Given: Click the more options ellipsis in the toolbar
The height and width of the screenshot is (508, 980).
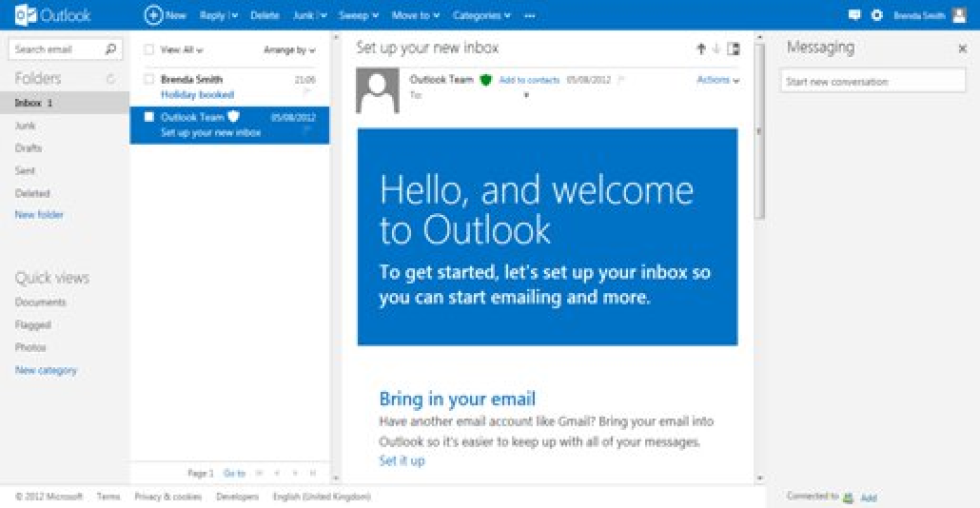Looking at the screenshot, I should (530, 16).
